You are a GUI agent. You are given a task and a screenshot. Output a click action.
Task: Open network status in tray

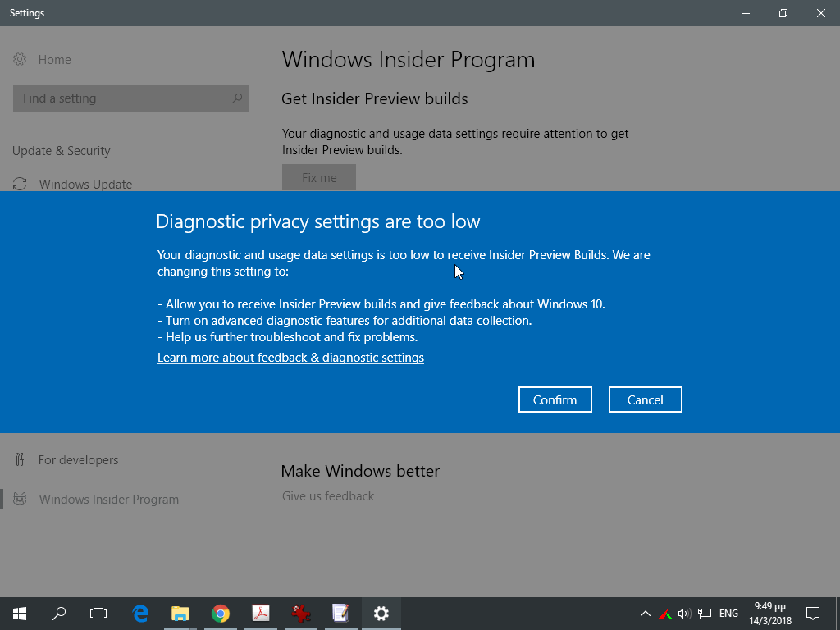point(705,614)
